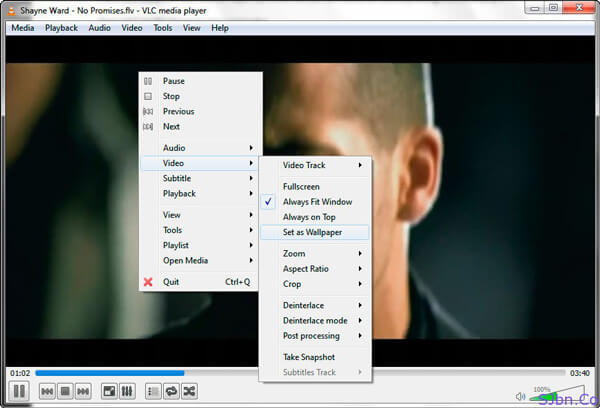
Task: Seek along the playback progress bar
Action: pos(300,373)
